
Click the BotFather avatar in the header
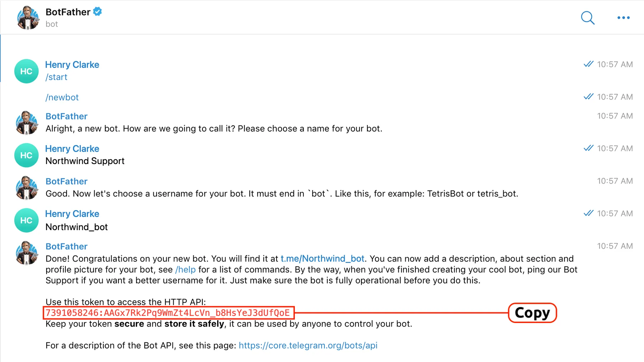(27, 18)
